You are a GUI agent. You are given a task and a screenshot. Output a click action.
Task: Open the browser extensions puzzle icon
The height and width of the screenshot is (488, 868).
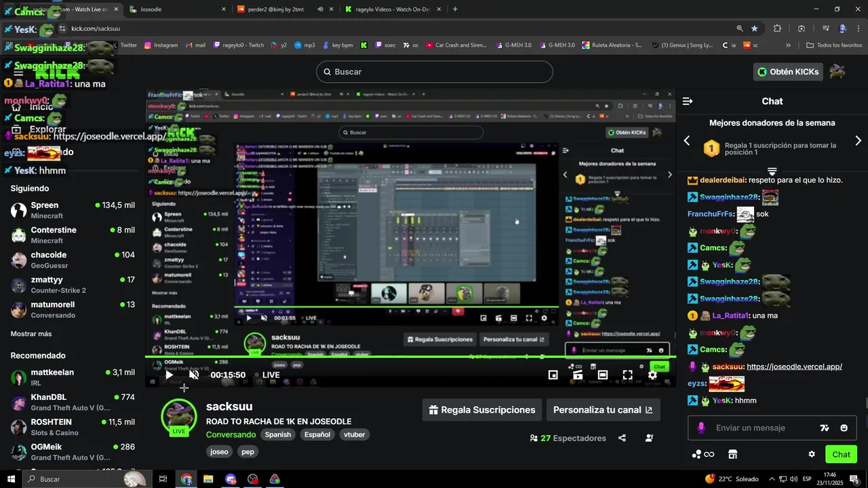click(777, 28)
